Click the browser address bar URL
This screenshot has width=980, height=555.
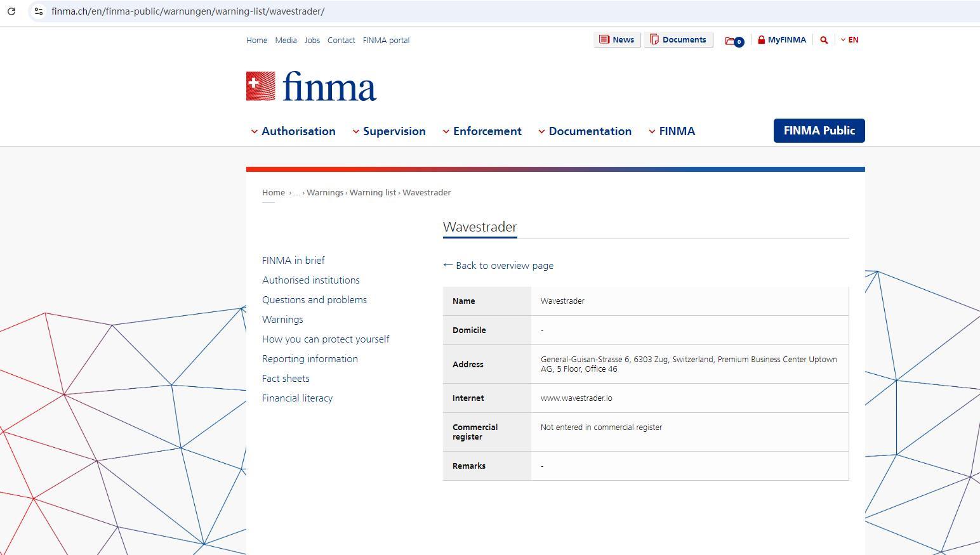[188, 11]
